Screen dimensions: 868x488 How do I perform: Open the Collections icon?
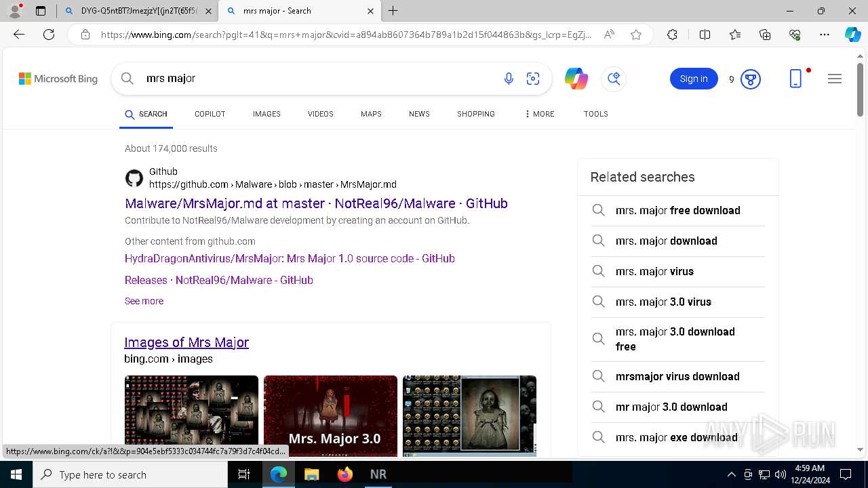click(x=765, y=35)
